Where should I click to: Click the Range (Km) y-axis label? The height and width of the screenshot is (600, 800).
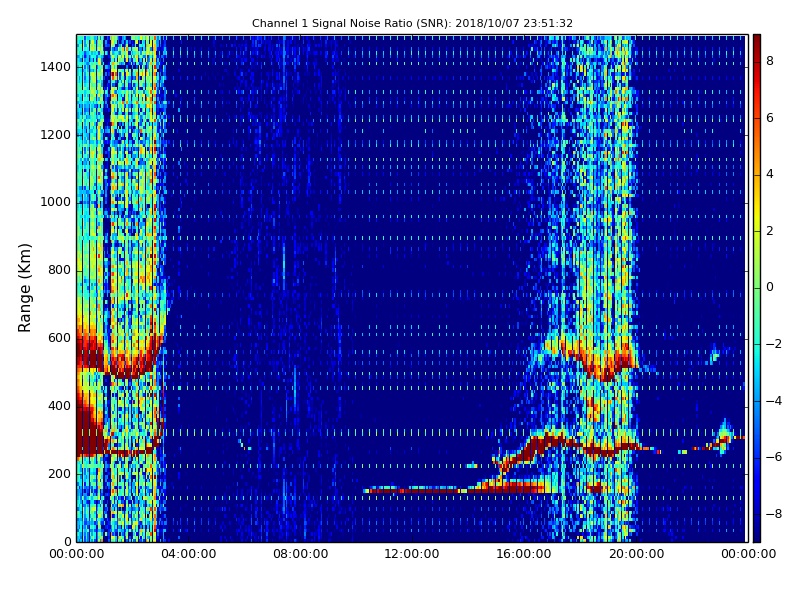(x=24, y=288)
